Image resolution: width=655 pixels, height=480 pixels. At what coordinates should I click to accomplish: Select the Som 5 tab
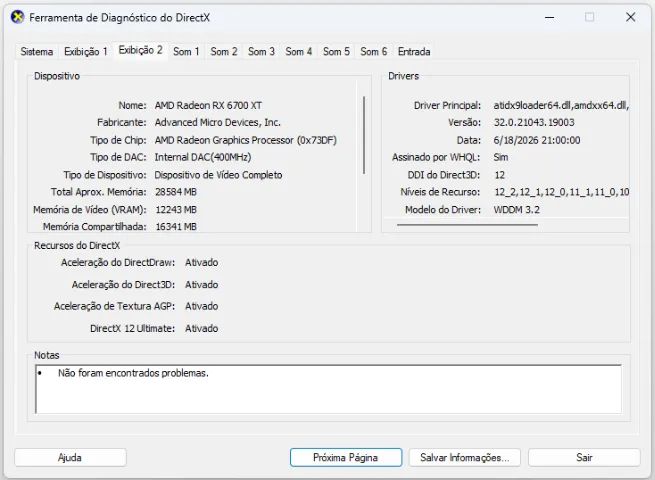[x=336, y=52]
